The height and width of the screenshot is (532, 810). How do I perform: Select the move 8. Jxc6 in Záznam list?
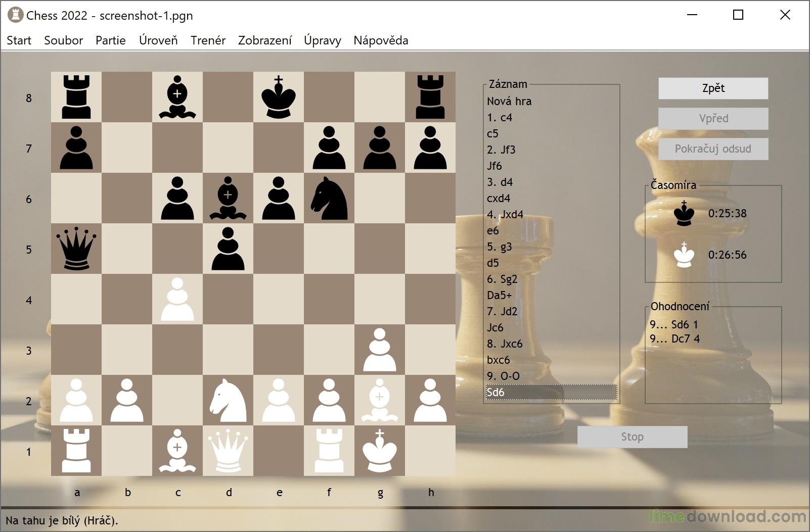(505, 344)
